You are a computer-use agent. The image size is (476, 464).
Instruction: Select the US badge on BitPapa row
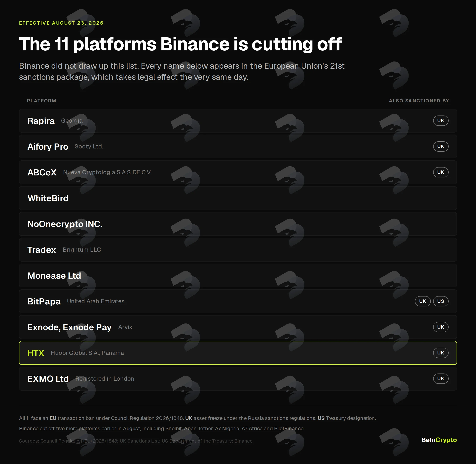(x=440, y=301)
